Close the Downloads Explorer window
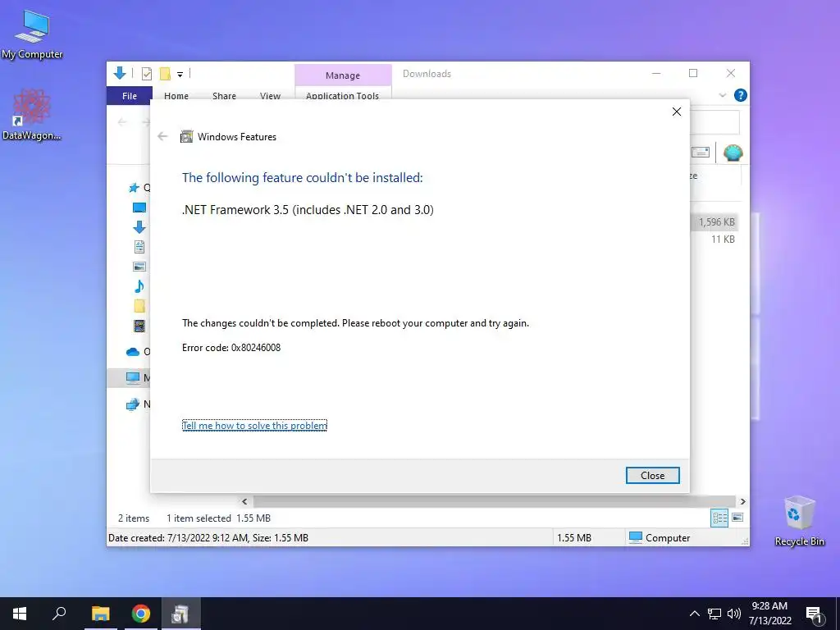This screenshot has height=630, width=840. click(x=731, y=73)
